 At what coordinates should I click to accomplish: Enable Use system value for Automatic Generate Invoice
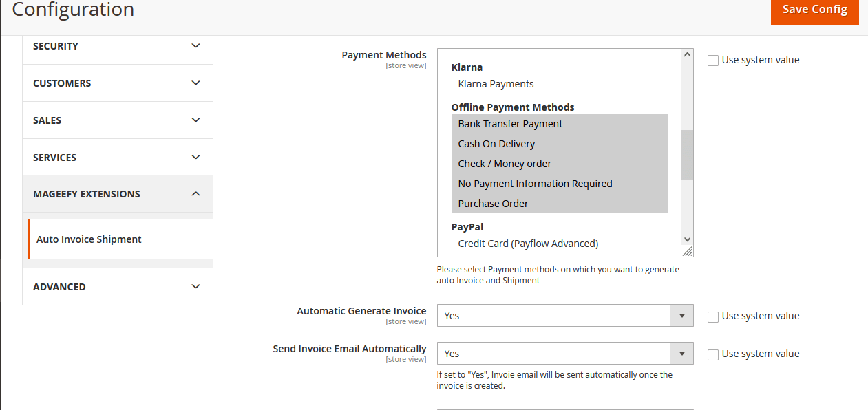713,316
